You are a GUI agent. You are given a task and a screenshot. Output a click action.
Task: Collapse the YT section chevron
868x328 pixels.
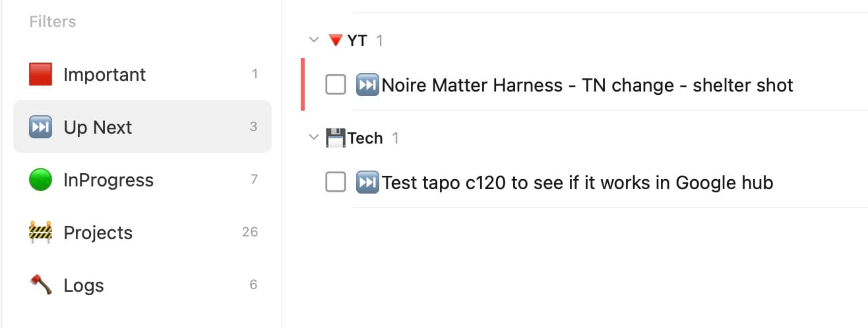click(x=313, y=41)
